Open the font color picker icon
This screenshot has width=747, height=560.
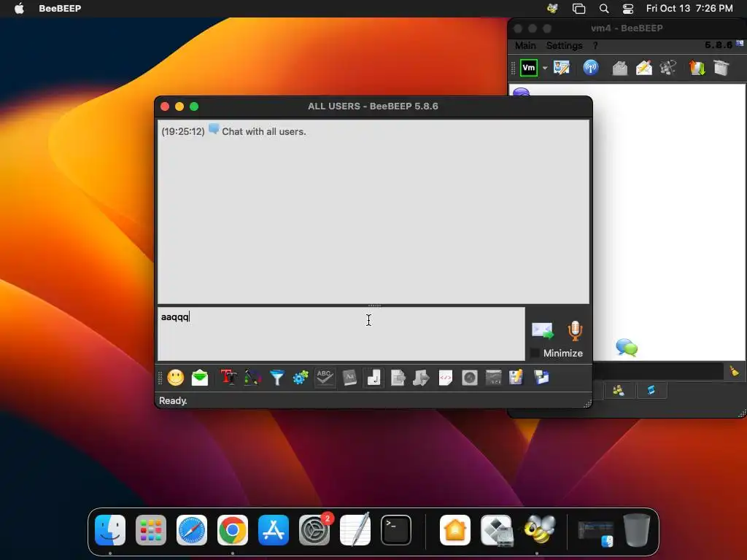(252, 378)
